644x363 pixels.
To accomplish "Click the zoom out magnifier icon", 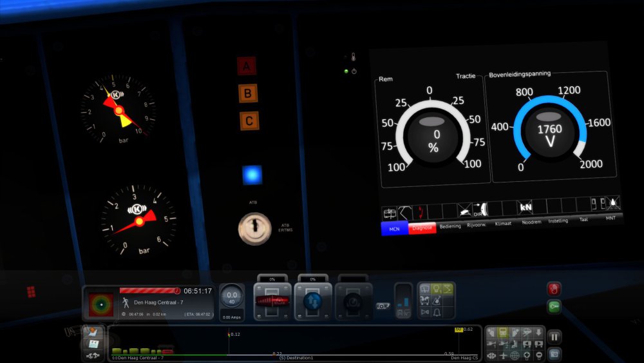I will tap(538, 355).
